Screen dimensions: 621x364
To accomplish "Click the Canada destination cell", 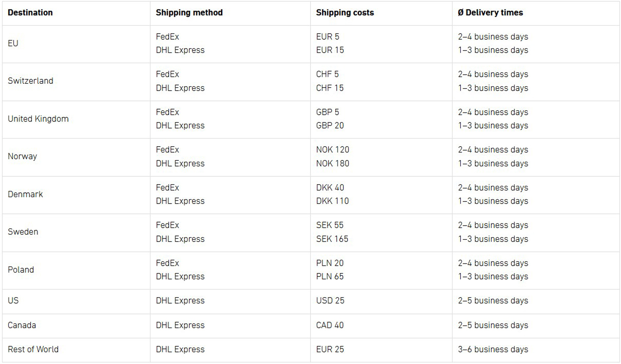I will click(22, 325).
